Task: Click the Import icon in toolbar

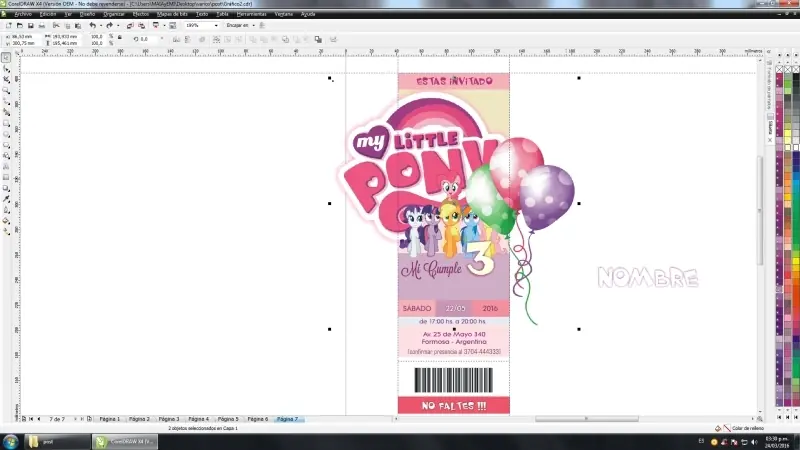Action: coord(130,25)
